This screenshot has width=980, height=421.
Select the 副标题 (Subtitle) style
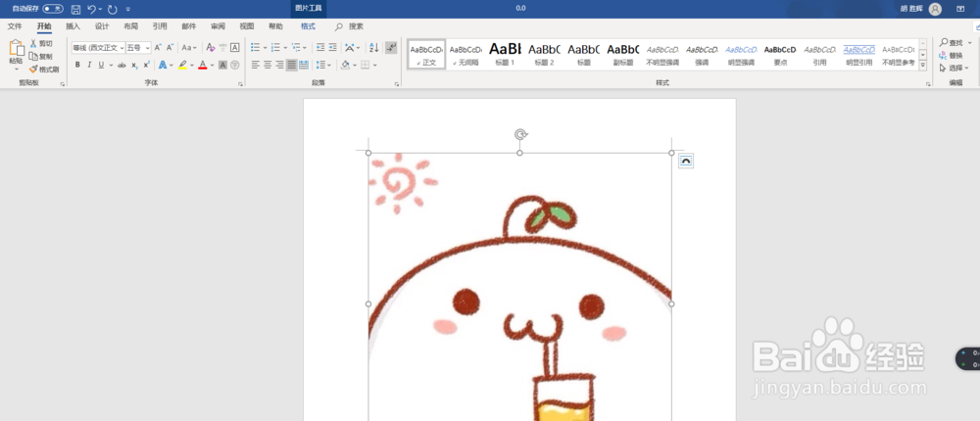(623, 55)
